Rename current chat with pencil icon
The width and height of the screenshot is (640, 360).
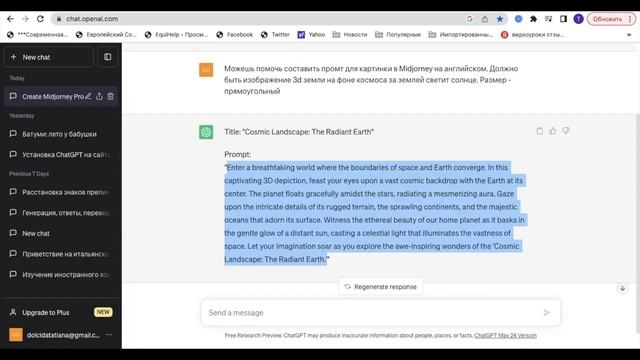point(88,96)
